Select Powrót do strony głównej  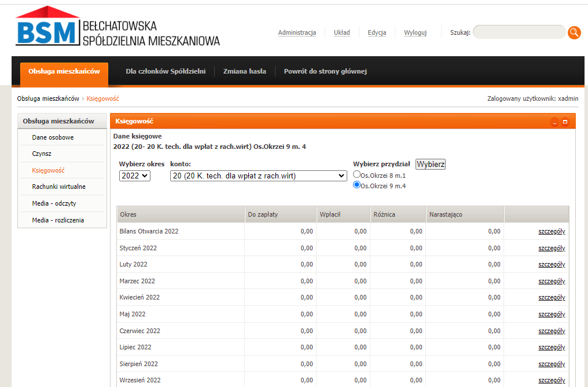point(325,71)
